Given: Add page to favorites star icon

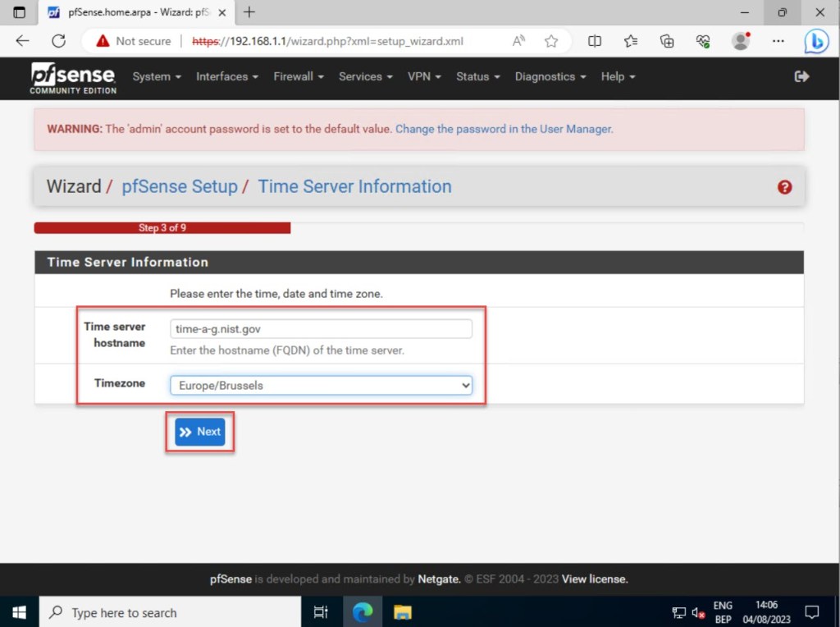Looking at the screenshot, I should pyautogui.click(x=551, y=41).
